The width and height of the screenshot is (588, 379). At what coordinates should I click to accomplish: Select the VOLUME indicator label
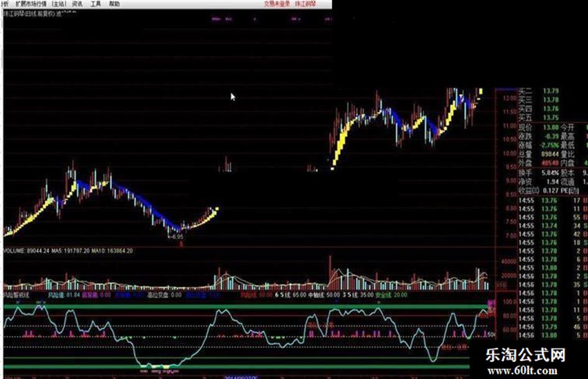click(14, 251)
